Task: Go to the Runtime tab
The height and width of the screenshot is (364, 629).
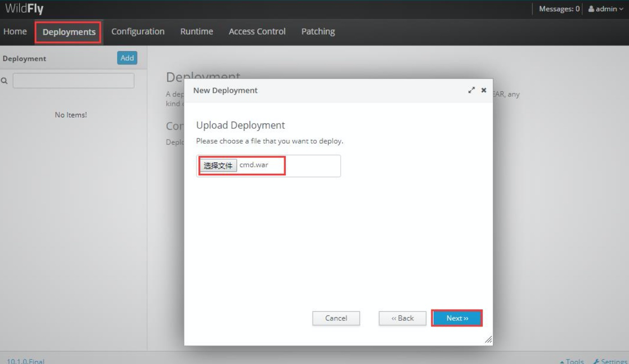Action: click(x=196, y=32)
